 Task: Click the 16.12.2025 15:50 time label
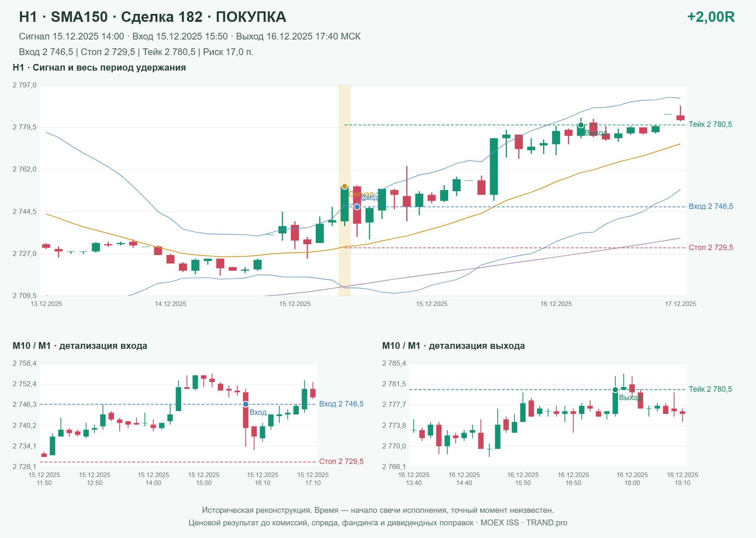point(523,479)
